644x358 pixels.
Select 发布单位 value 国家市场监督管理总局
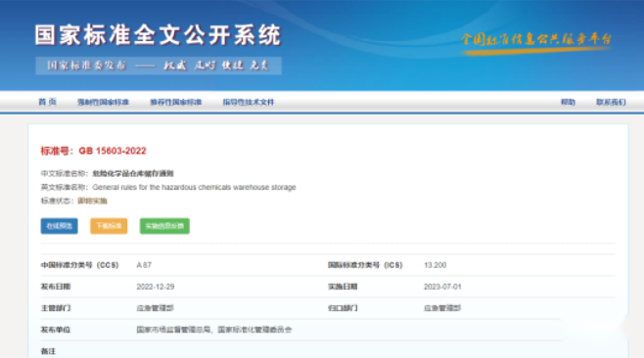coord(173,330)
